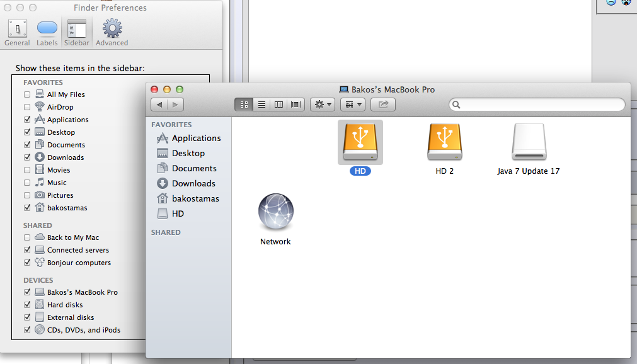This screenshot has width=637, height=364.
Task: Switch to list view
Action: tap(261, 105)
